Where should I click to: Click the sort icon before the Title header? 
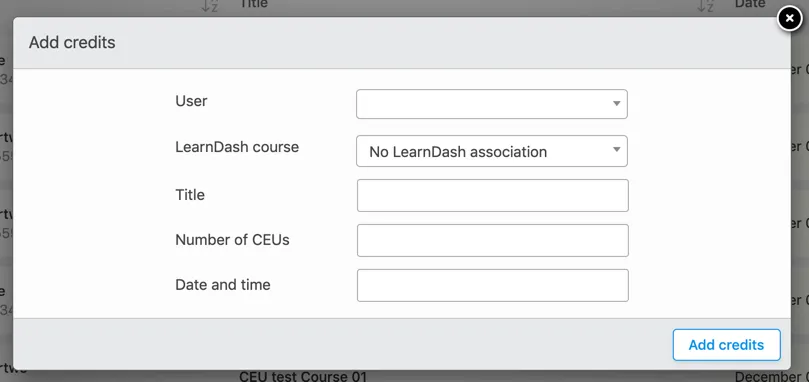(x=209, y=5)
